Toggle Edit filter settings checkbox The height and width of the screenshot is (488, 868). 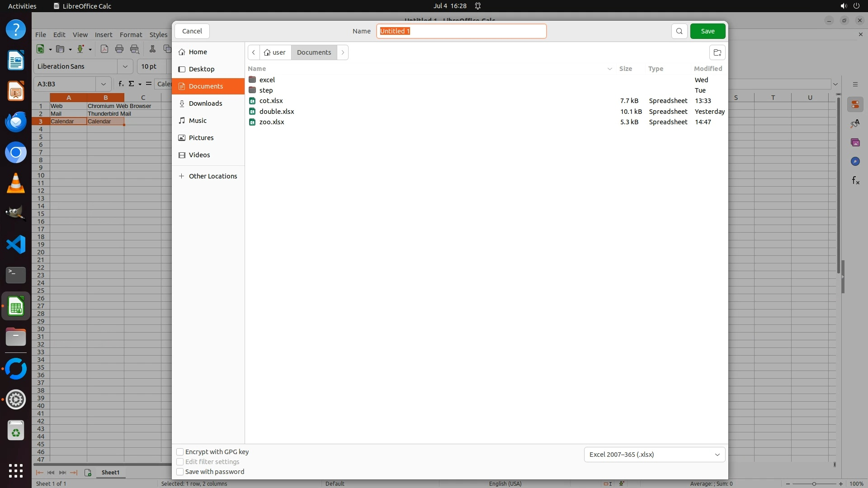[x=180, y=462]
